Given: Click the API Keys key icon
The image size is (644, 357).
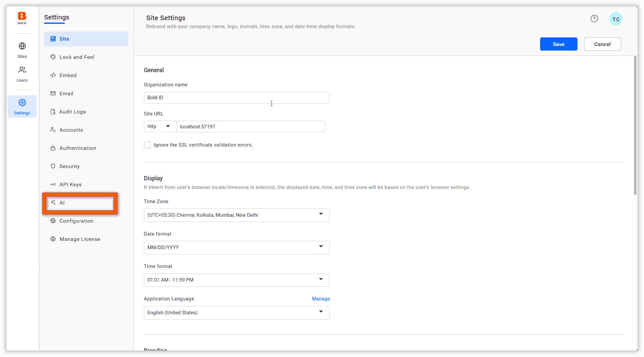Looking at the screenshot, I should [53, 184].
